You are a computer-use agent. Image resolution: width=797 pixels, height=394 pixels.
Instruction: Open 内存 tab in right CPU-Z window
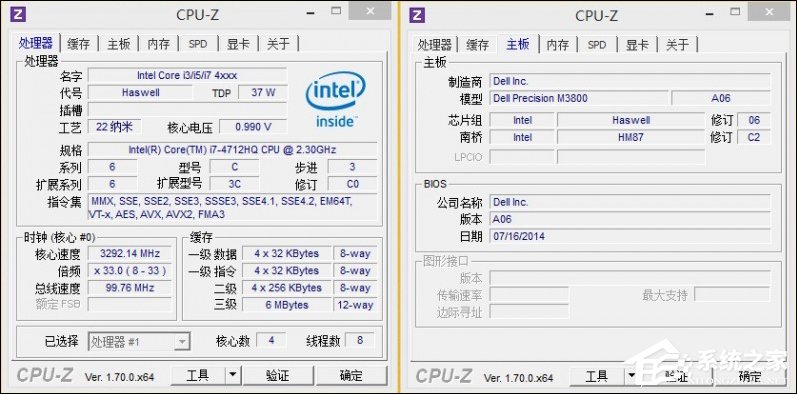(x=558, y=45)
